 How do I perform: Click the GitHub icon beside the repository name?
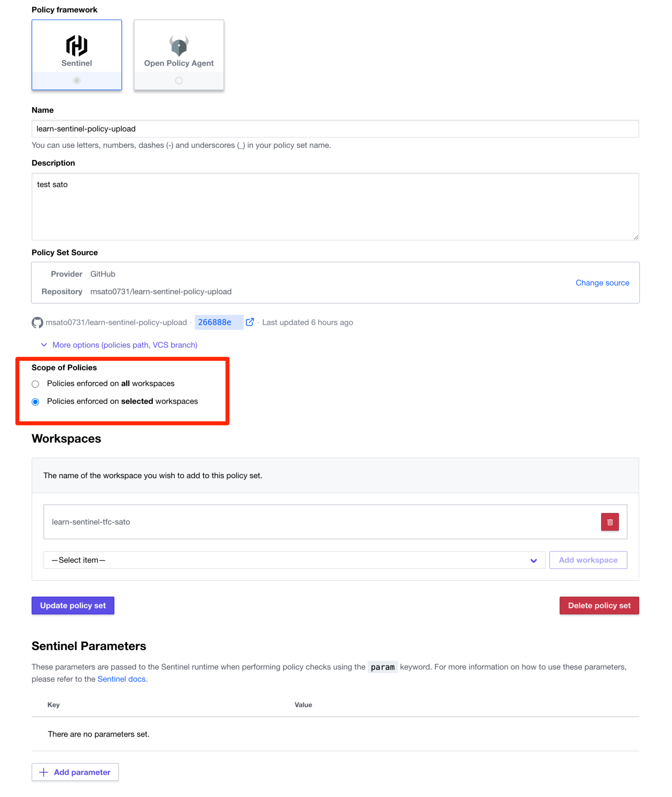coord(37,322)
